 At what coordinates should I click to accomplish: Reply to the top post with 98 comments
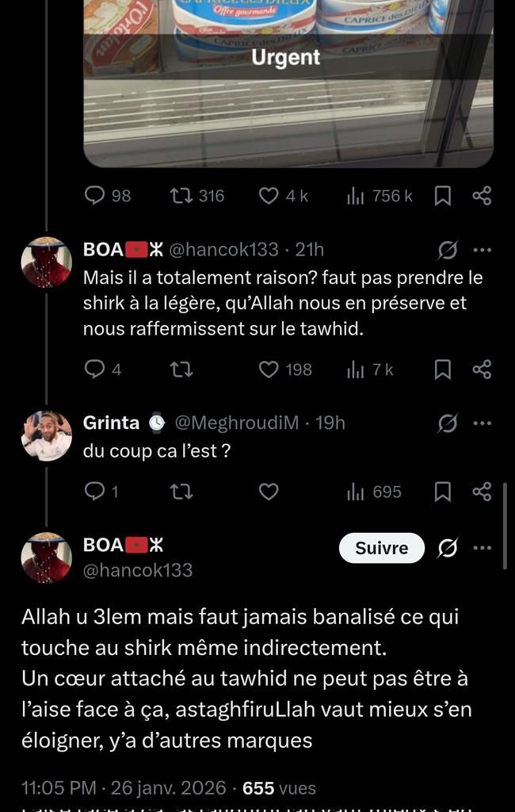95,196
